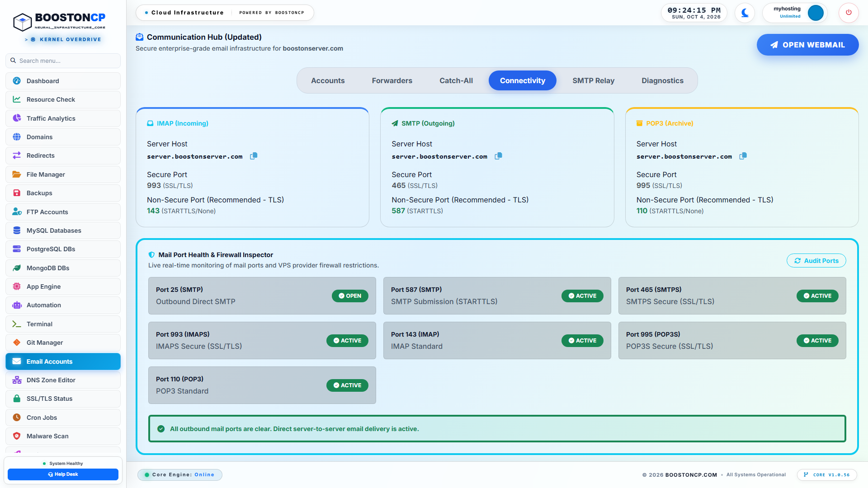Click the 09:24:15 PM clock display
Image resolution: width=868 pixels, height=488 pixels.
click(694, 10)
